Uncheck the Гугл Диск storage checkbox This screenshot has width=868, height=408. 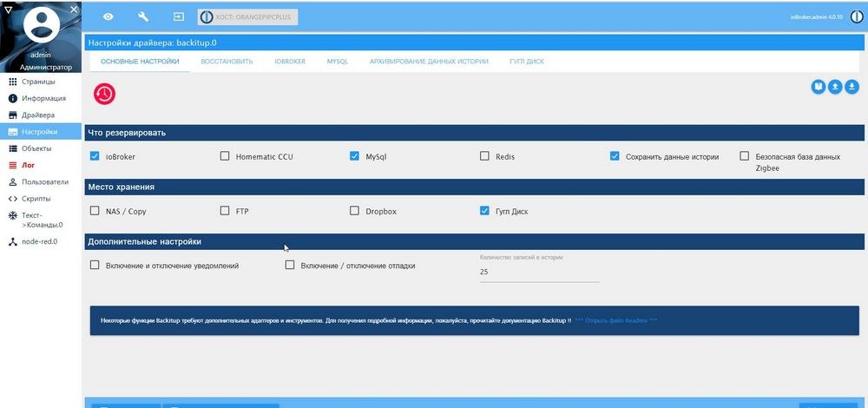point(484,211)
